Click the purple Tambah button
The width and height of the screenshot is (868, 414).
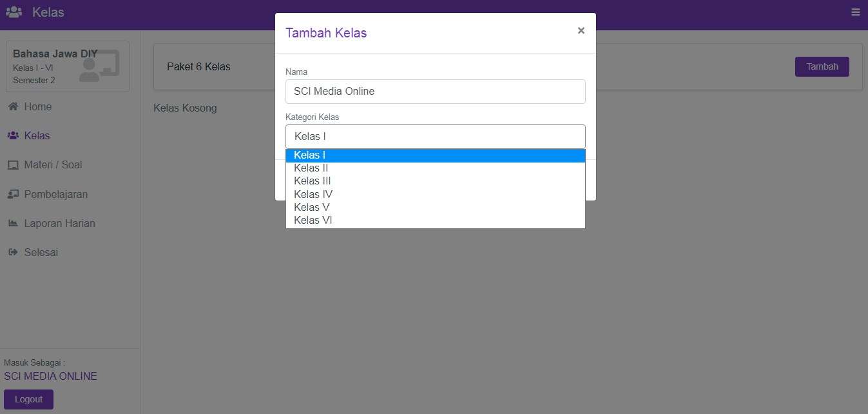[x=822, y=66]
